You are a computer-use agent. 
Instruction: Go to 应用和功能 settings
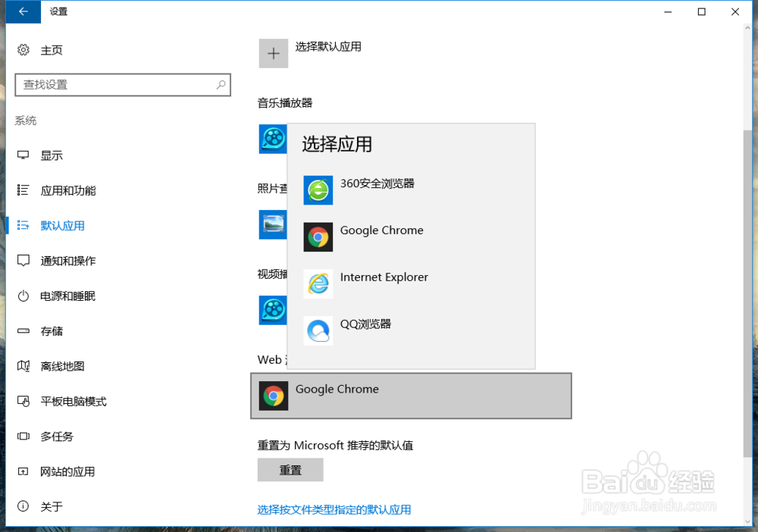point(68,190)
